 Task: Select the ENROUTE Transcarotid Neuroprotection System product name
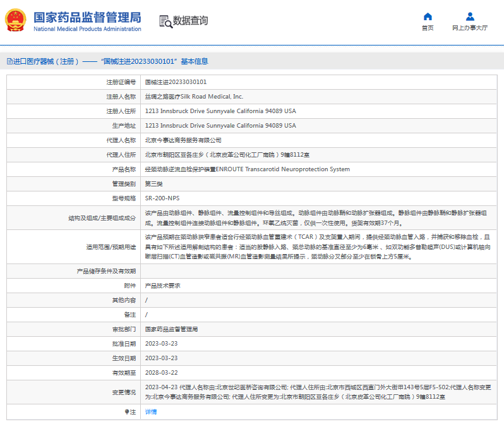point(248,169)
